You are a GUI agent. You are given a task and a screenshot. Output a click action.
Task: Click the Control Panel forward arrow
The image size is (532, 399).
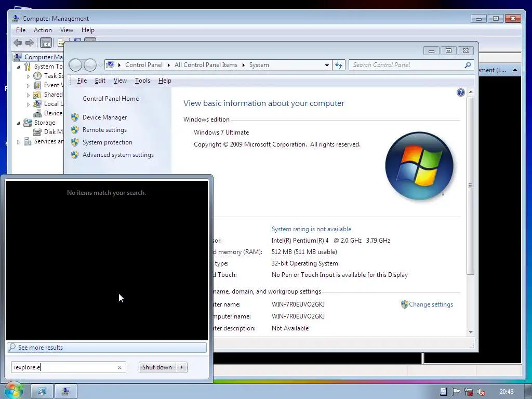pos(90,65)
